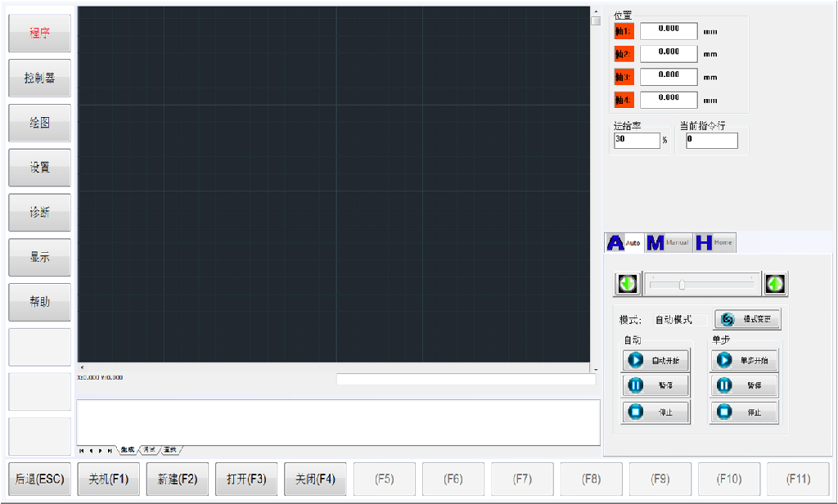
Task: Switch to the Home tab
Action: point(714,243)
